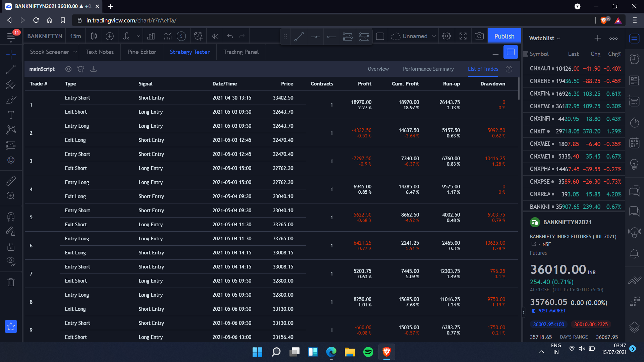Open financials bar chart icon
Image resolution: width=644 pixels, height=362 pixels.
[151, 36]
